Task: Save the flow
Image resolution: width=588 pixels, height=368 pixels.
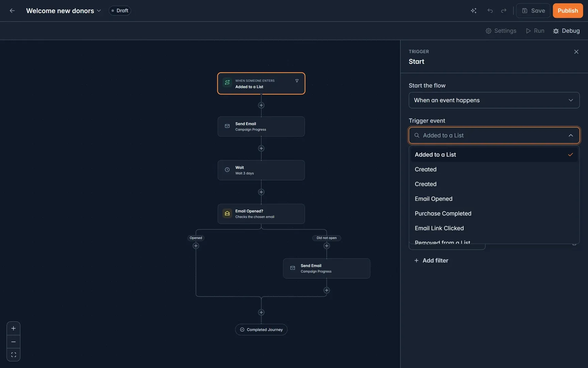Action: (x=533, y=11)
